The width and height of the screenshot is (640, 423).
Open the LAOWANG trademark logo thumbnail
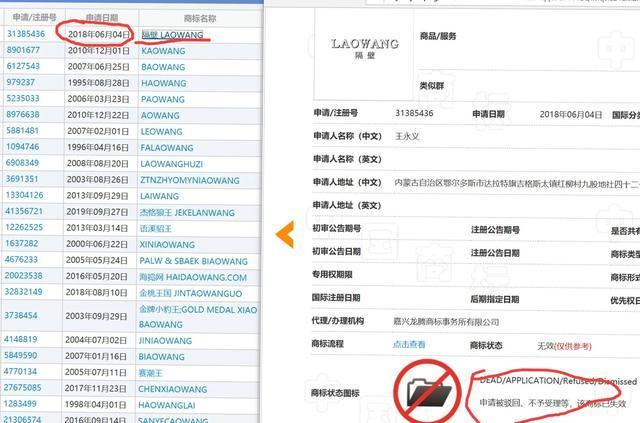364,48
